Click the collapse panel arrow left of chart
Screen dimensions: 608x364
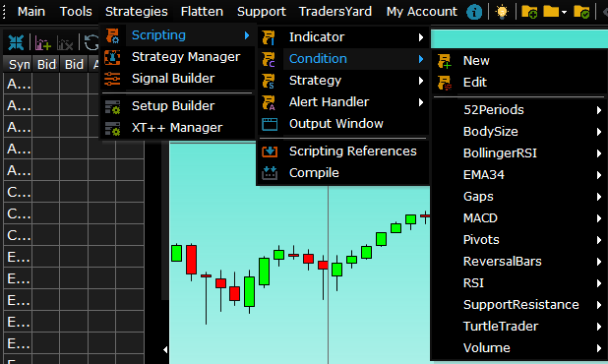coord(165,349)
